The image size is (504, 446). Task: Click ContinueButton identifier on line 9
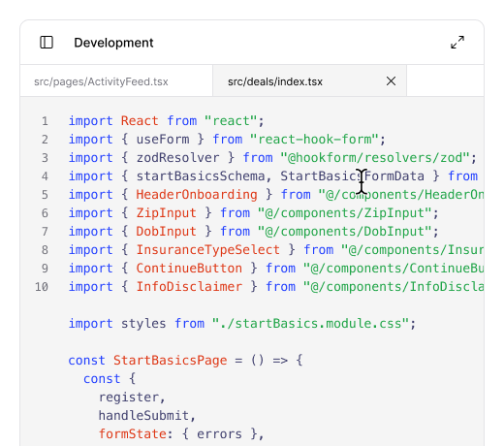tap(189, 269)
